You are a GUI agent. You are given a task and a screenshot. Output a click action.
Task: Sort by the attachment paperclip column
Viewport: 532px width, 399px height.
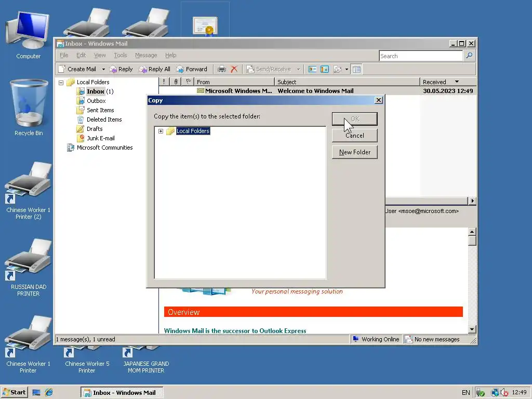176,82
